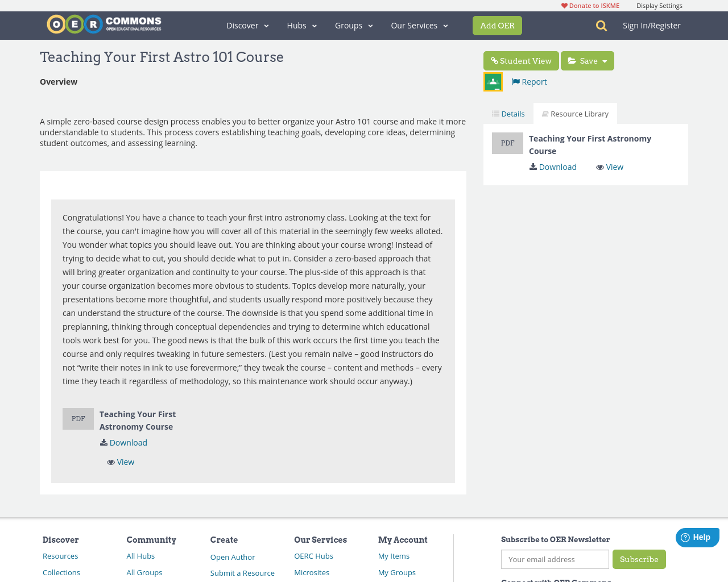Click Submit a Resource footer link
Viewport: 728px width, 582px height.
click(x=242, y=573)
